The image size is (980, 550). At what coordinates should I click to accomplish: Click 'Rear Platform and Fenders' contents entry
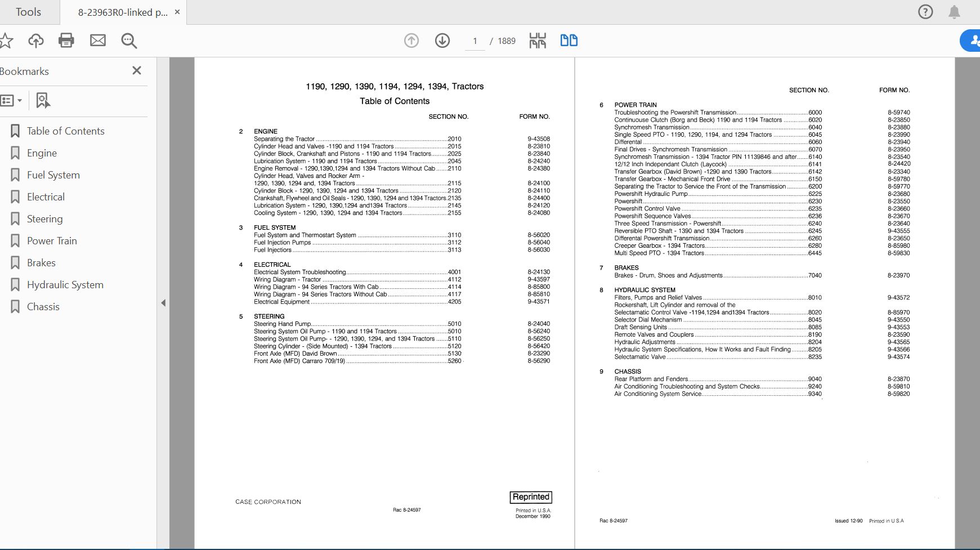pos(718,379)
